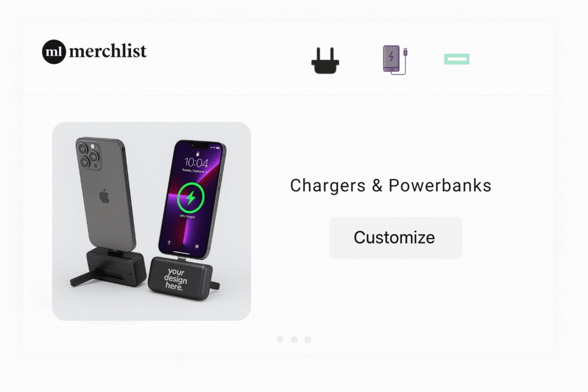This screenshot has height=392, width=588.
Task: Click the 10:04 clock on the lock screen
Action: (196, 162)
